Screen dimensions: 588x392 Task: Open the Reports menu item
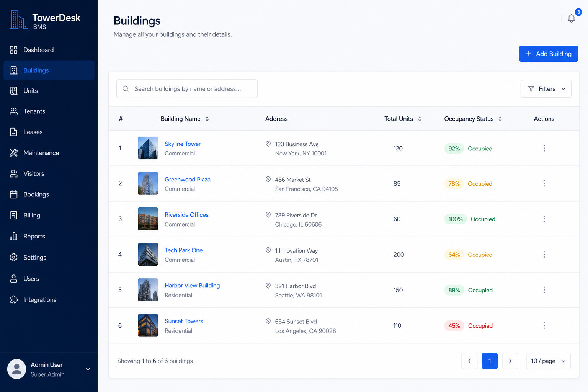(x=49, y=236)
